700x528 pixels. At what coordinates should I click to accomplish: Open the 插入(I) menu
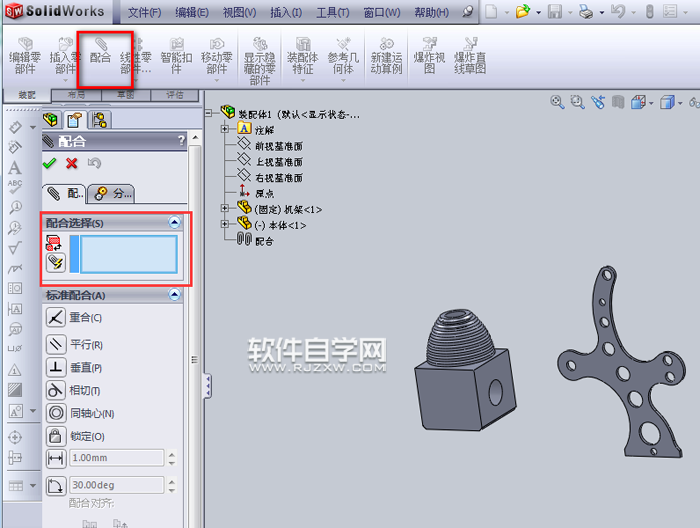(286, 12)
